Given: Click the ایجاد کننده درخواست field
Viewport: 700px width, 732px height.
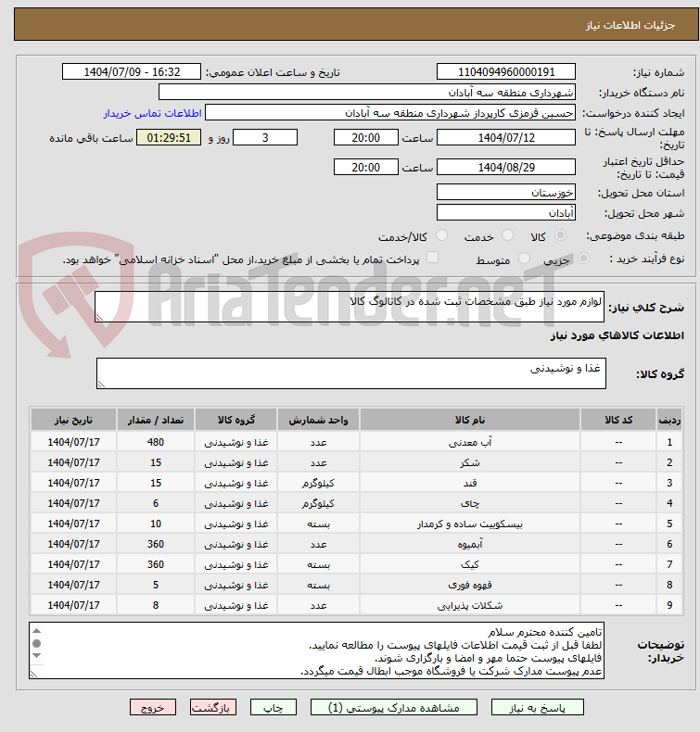Looking at the screenshot, I should 390,113.
